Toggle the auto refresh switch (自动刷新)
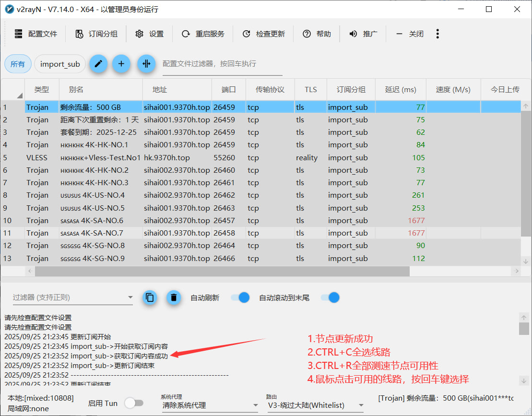The height and width of the screenshot is (416, 532). pos(240,297)
